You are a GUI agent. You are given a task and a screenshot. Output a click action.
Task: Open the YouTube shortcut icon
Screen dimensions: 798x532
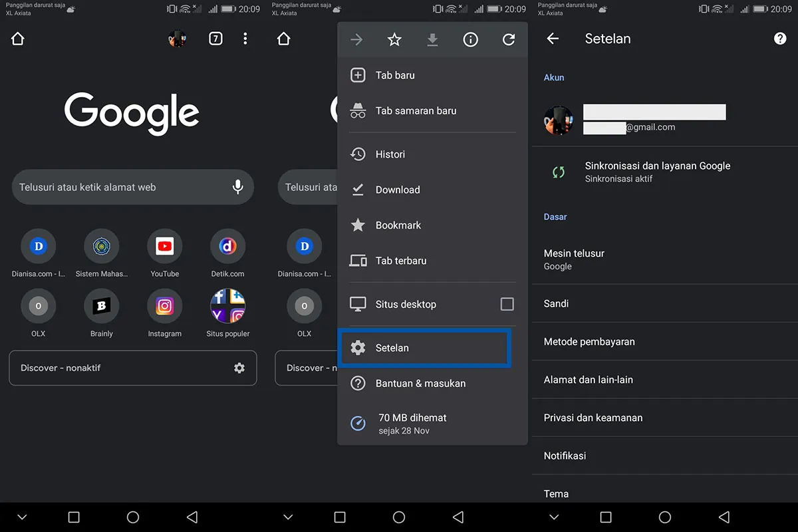click(164, 246)
